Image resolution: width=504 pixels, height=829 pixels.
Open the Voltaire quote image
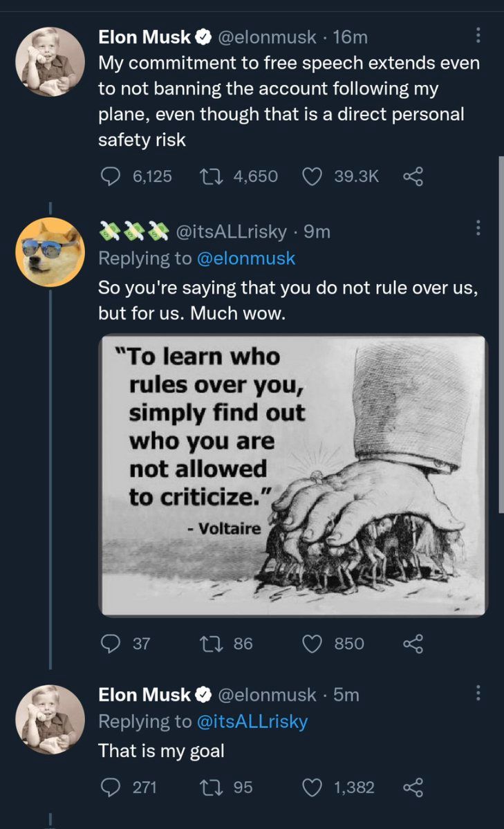pos(293,475)
